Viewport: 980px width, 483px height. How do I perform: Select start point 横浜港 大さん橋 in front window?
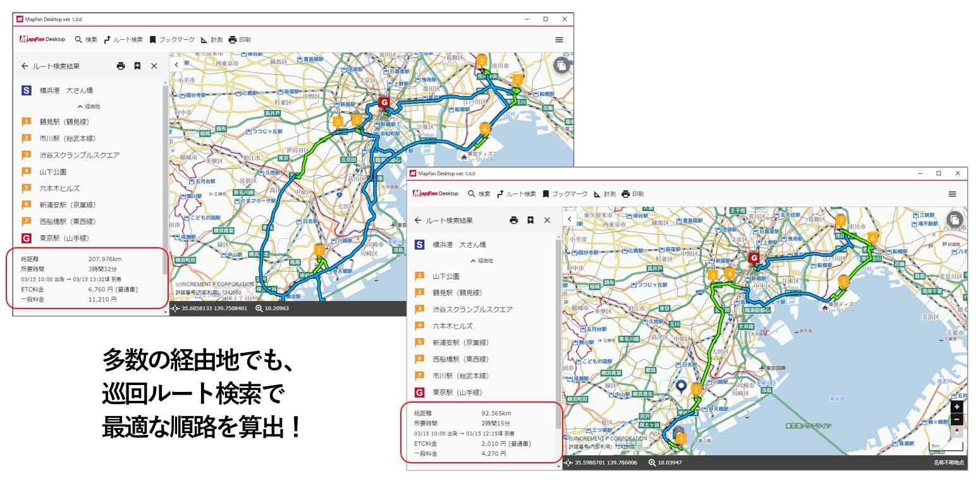point(450,245)
